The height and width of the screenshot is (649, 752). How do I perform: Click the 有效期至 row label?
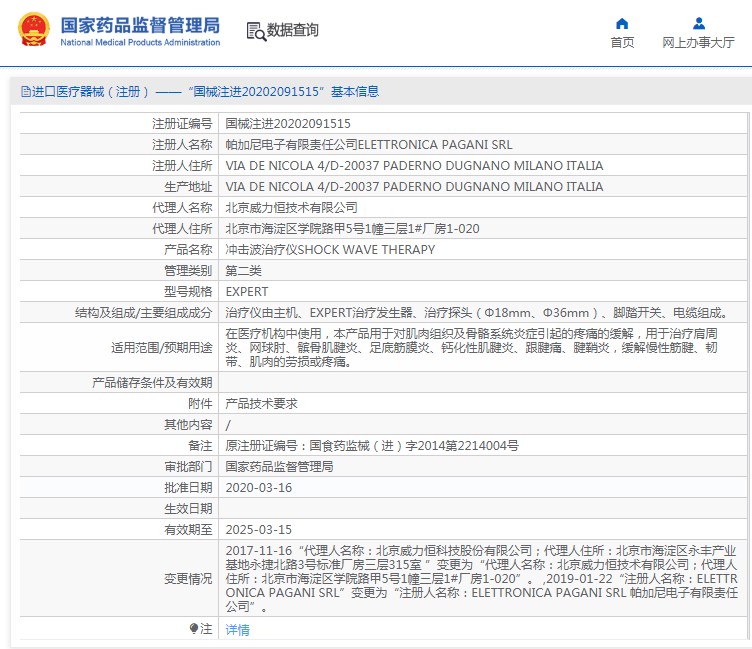(188, 530)
